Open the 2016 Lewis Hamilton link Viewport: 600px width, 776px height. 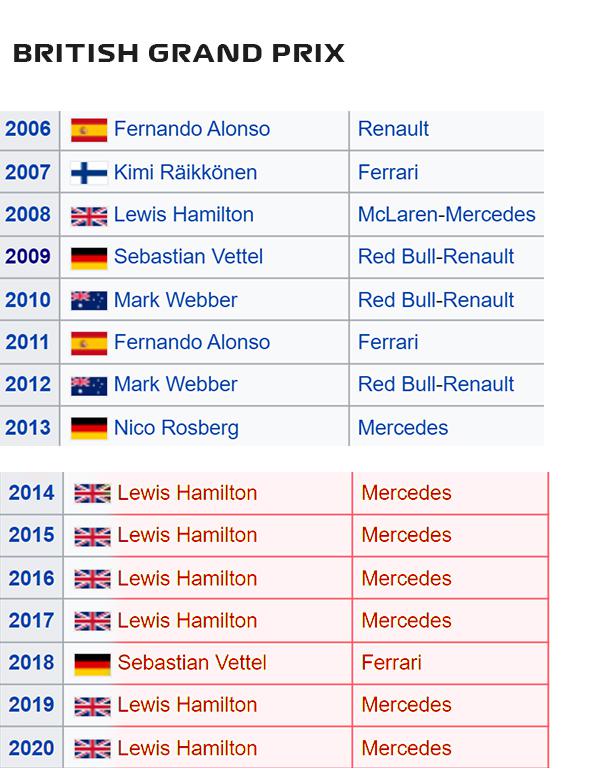[187, 579]
